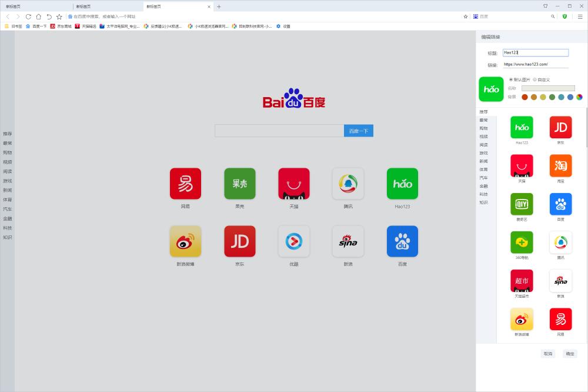The height and width of the screenshot is (392, 588).
Task: Choose 淘宝 icon in the edit panel list
Action: click(x=560, y=165)
